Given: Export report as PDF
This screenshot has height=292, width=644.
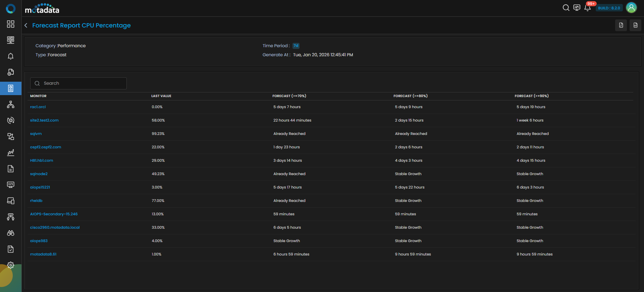Looking at the screenshot, I should tap(621, 25).
